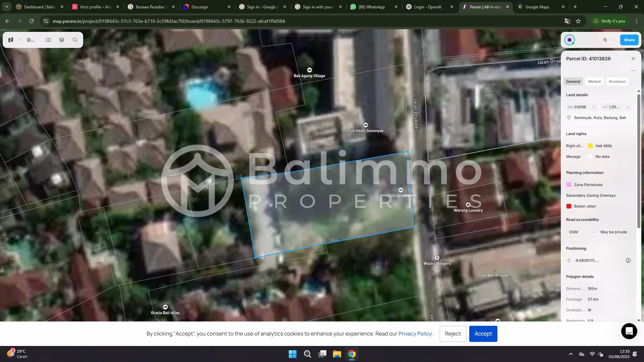Accept analytics cookies
644x362 pixels.
[483, 334]
